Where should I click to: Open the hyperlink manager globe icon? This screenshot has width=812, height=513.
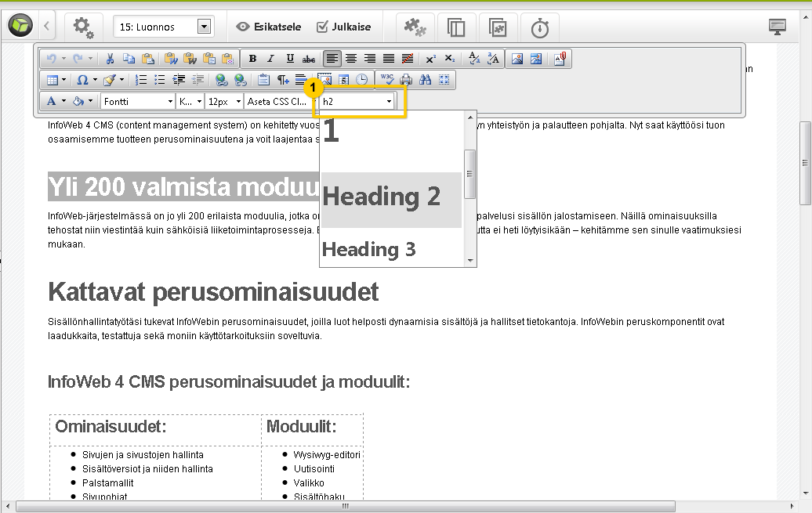click(221, 80)
